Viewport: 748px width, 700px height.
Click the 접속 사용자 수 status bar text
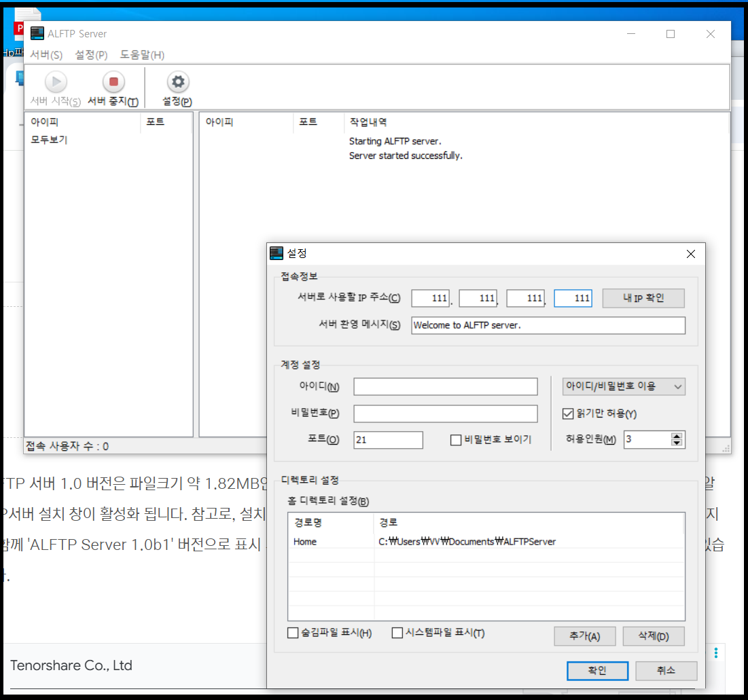tap(67, 446)
